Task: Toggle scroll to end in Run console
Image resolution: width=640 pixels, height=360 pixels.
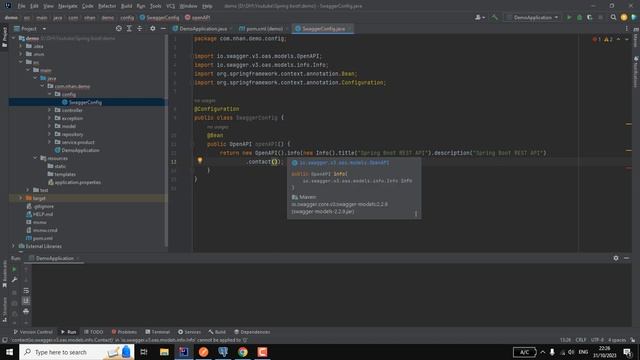Action: [26, 301]
